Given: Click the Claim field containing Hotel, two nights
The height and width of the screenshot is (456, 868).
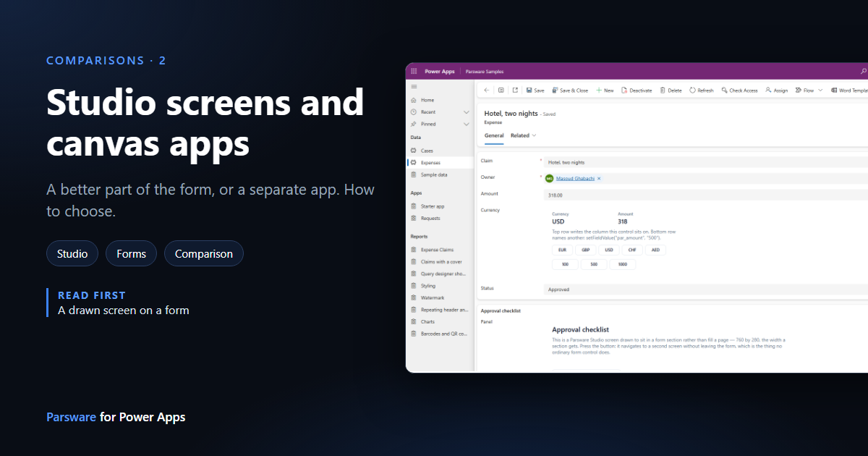Looking at the screenshot, I should [x=706, y=162].
